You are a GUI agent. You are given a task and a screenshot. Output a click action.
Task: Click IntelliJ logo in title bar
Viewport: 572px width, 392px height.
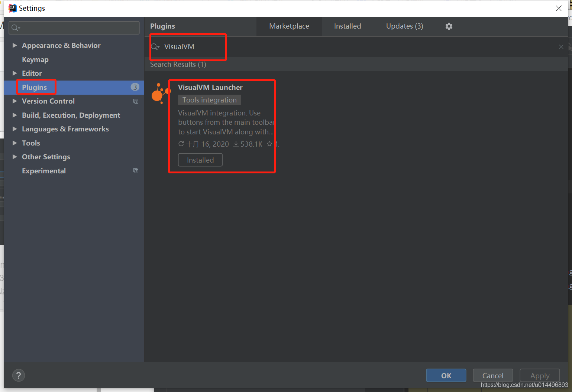pyautogui.click(x=13, y=8)
